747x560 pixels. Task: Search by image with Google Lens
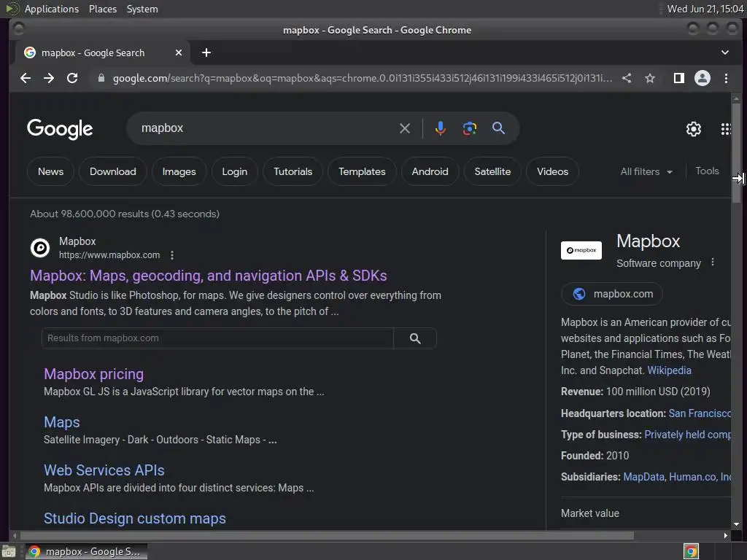pyautogui.click(x=470, y=128)
